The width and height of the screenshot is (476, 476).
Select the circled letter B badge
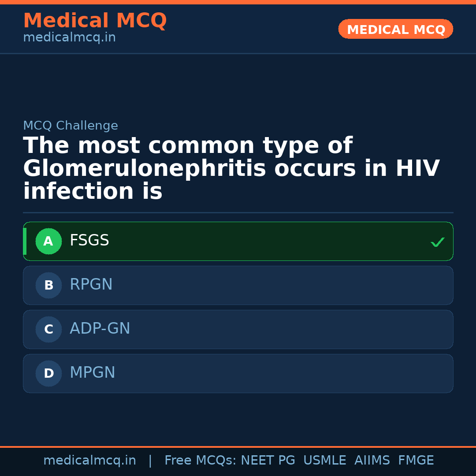[48, 285]
